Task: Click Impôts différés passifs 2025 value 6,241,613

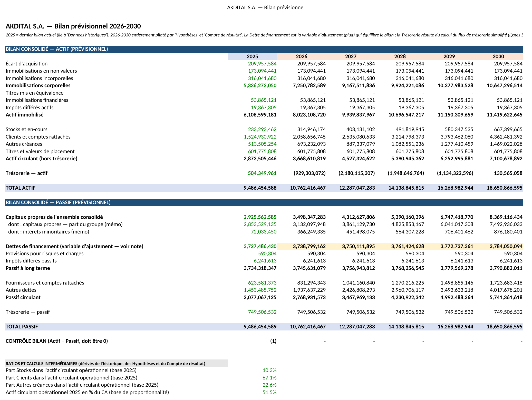Action: click(x=265, y=261)
